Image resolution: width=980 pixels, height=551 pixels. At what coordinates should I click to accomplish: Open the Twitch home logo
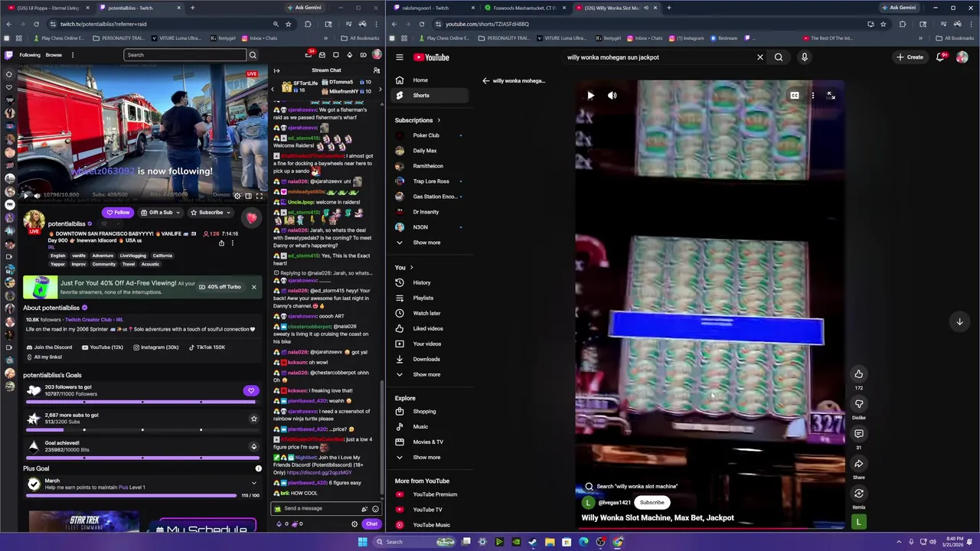click(x=9, y=55)
